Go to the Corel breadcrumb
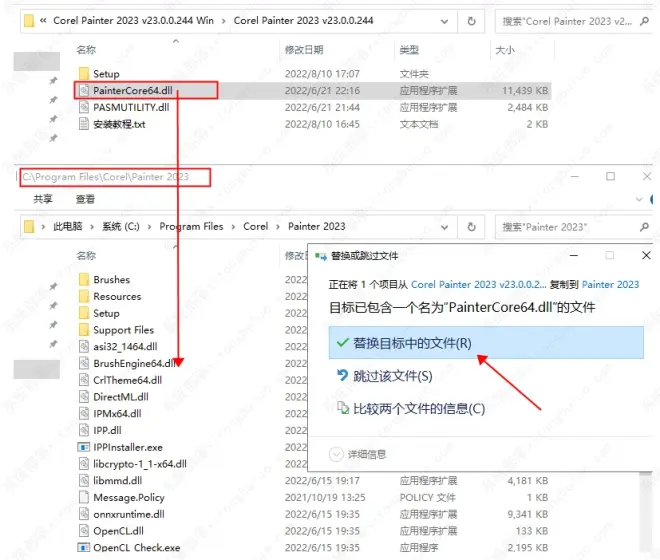Screen dimensions: 660x560 (x=255, y=227)
